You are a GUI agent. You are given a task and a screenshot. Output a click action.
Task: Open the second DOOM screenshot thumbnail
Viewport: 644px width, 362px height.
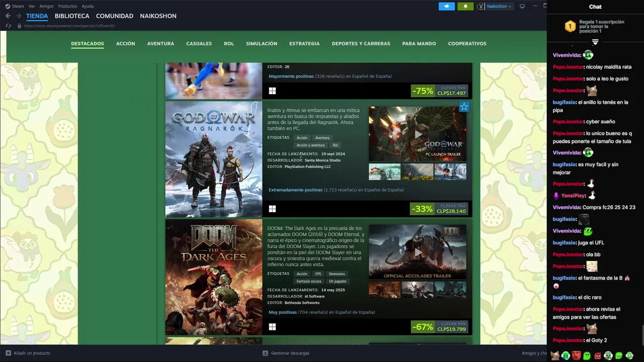coord(417,290)
